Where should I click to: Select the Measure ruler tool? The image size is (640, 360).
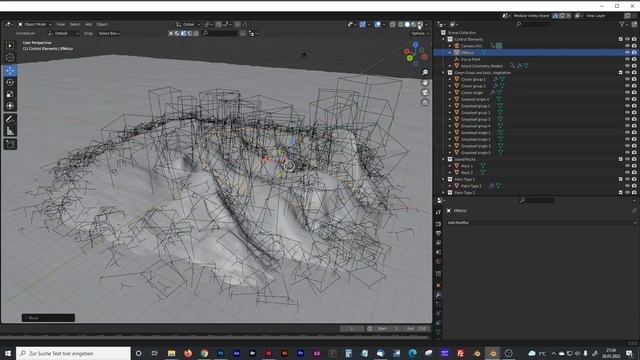[x=10, y=131]
